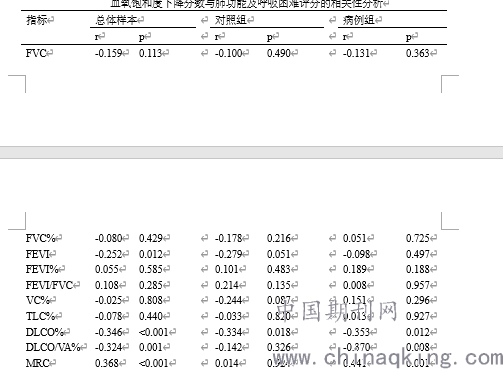
Task: Click the 0.368 value in MRC row
Action: 107,363
